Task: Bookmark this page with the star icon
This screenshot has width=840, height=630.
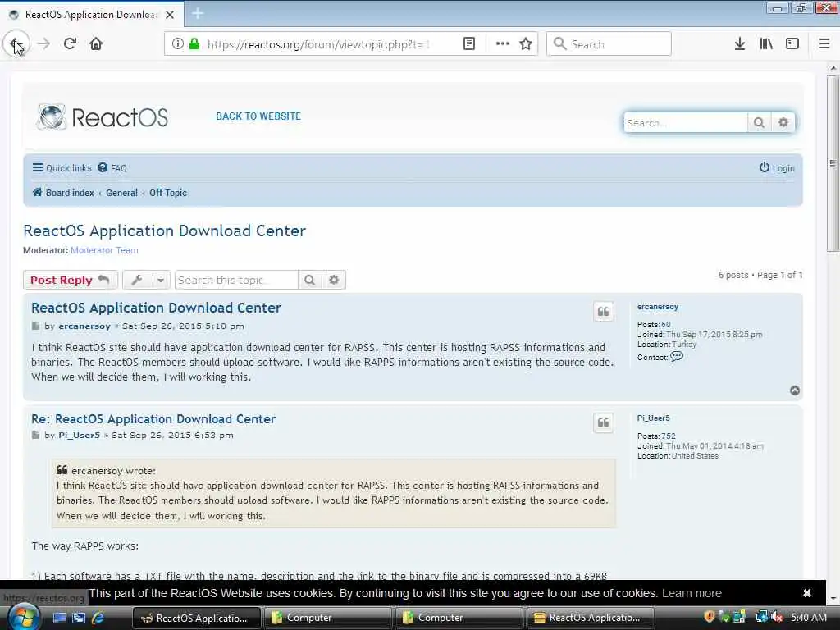Action: click(526, 44)
